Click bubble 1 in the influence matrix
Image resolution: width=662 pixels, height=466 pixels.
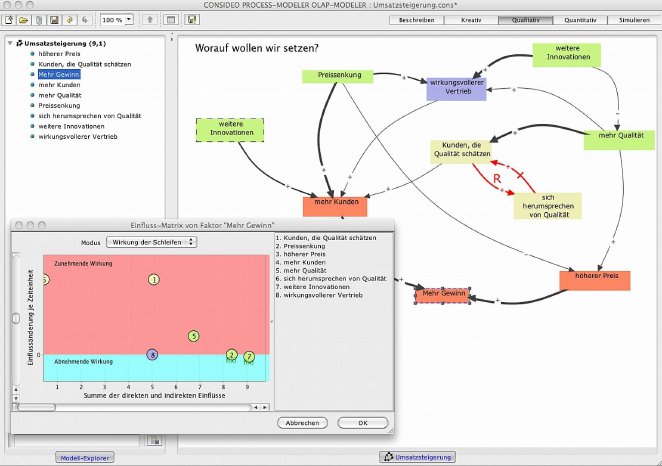(x=154, y=279)
